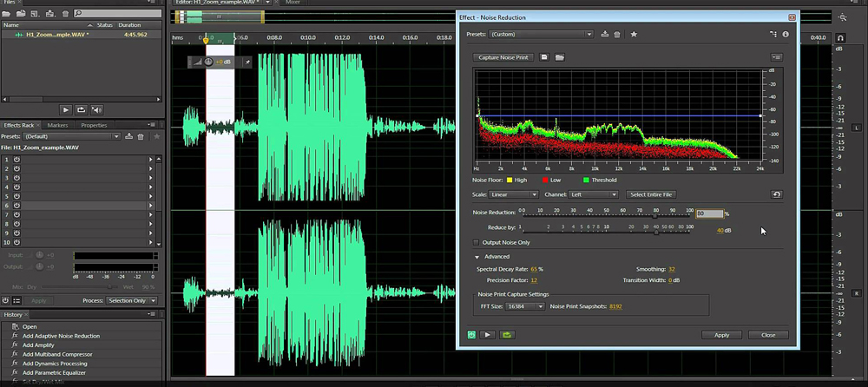The width and height of the screenshot is (868, 387).
Task: Switch to the Markers tab
Action: click(57, 125)
